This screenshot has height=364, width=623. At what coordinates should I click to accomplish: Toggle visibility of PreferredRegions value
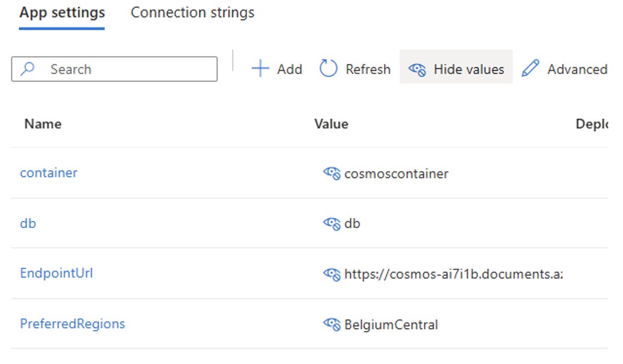coord(332,325)
